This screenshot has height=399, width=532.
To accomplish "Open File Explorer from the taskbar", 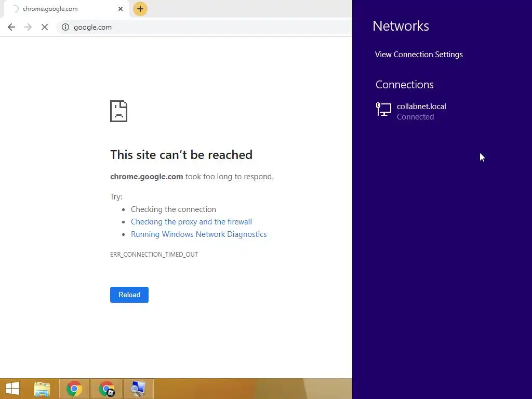I will tap(42, 389).
